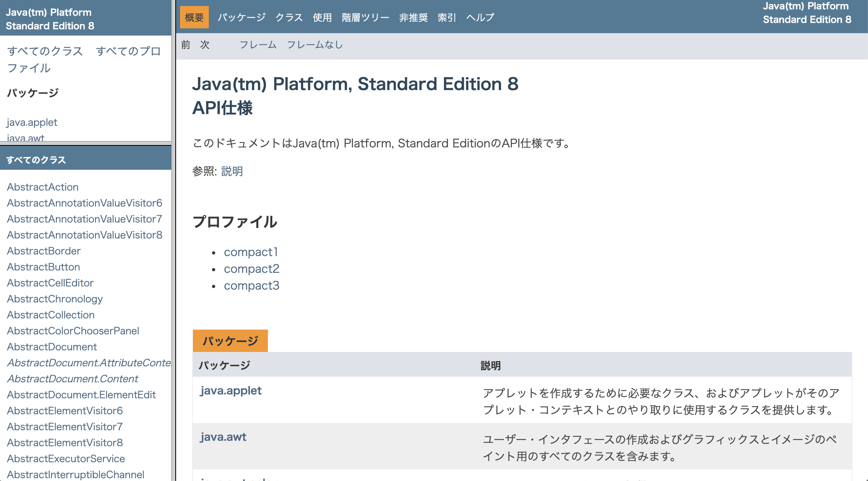Select the 概要 overview tab

194,17
